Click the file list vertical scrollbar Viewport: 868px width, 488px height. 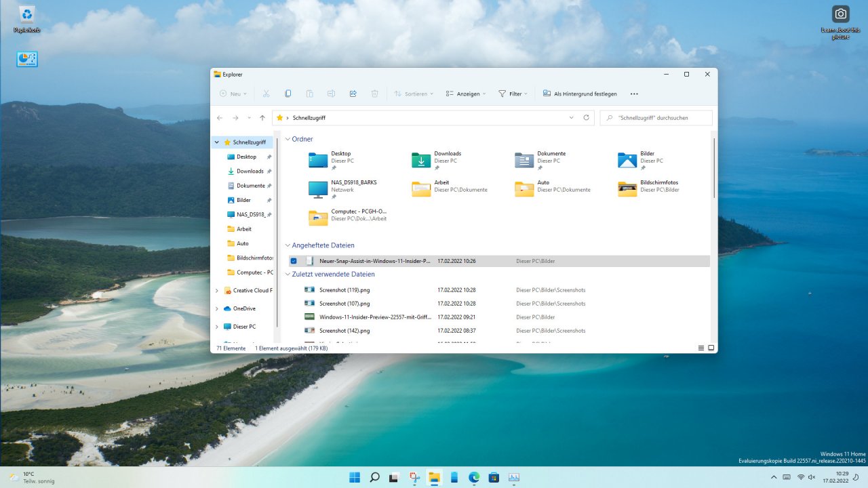tap(713, 167)
